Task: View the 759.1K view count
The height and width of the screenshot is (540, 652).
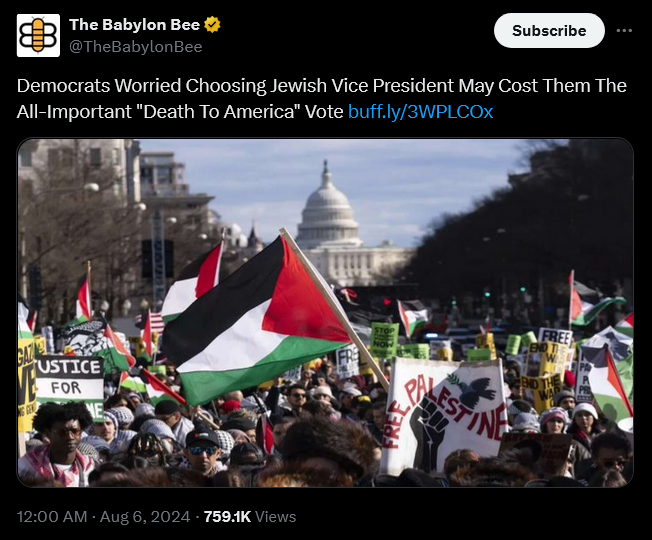Action: point(227,517)
